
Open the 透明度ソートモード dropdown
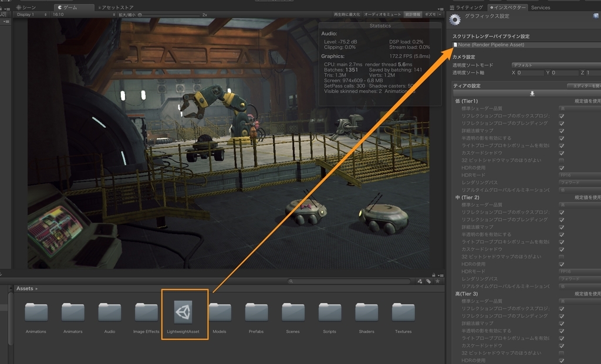[x=556, y=65]
